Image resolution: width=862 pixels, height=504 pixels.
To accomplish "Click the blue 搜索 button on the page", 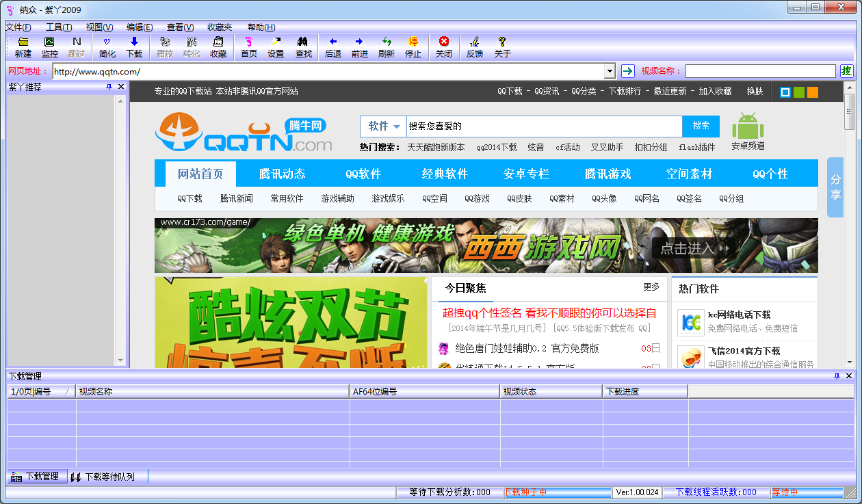I will coord(701,126).
